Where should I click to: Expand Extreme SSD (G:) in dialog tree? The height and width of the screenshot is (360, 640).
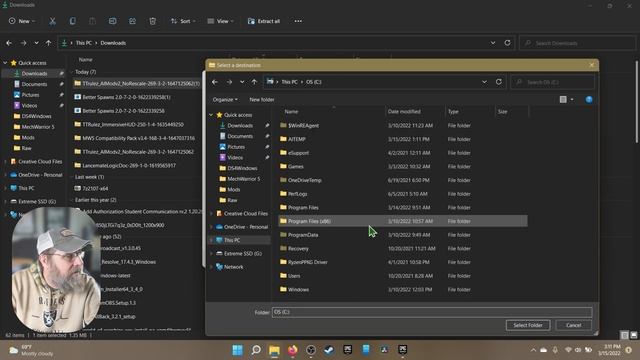click(x=211, y=253)
